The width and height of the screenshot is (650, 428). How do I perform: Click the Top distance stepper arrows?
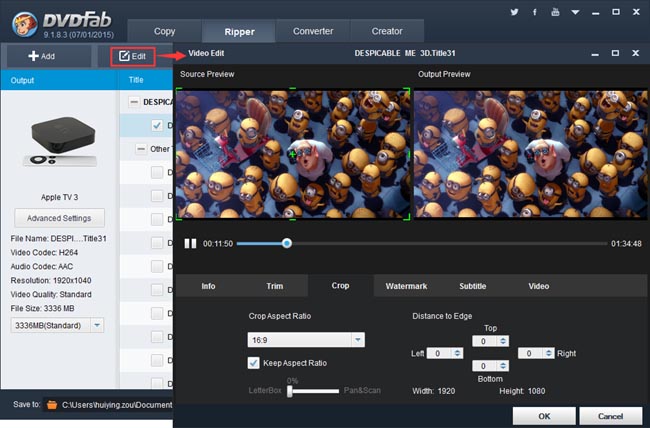point(503,341)
